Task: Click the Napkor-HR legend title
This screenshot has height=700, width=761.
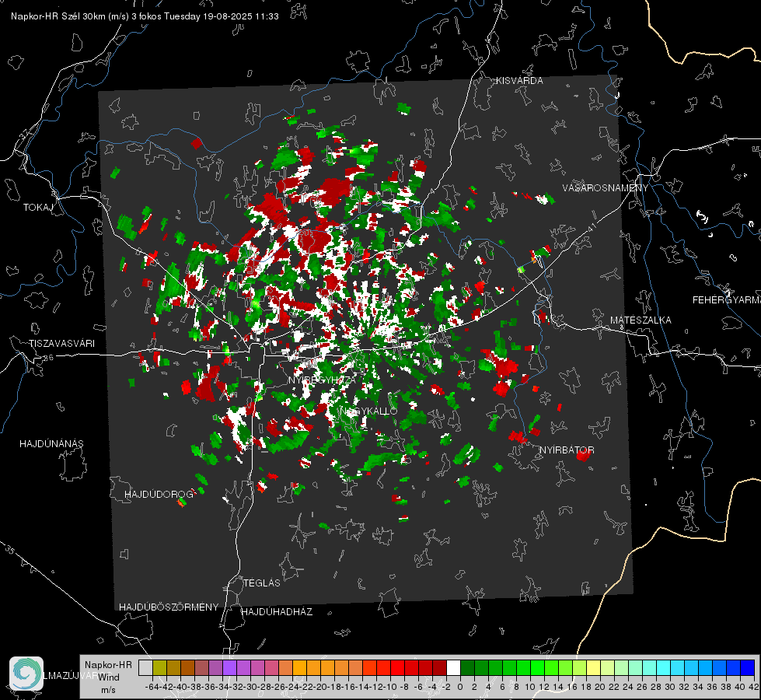Action: pos(108,665)
